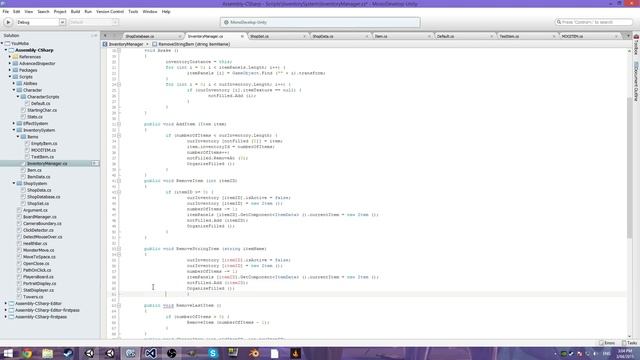640x360 pixels.
Task: Open the Windows Start menu
Action: click(x=8, y=353)
